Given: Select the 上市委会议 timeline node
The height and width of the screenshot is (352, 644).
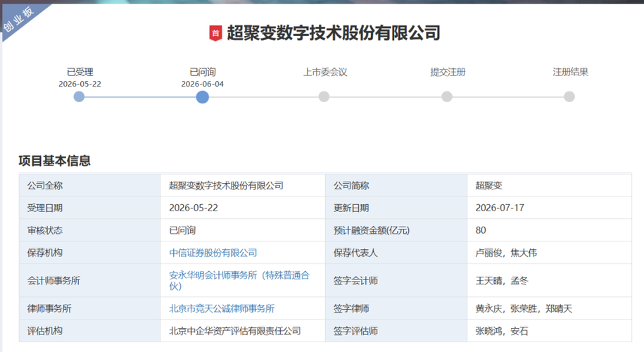Looking at the screenshot, I should (x=324, y=97).
